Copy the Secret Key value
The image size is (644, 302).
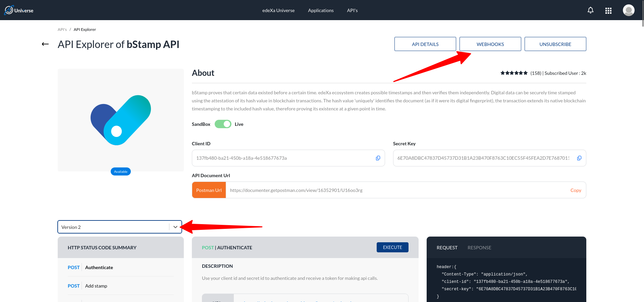click(579, 158)
